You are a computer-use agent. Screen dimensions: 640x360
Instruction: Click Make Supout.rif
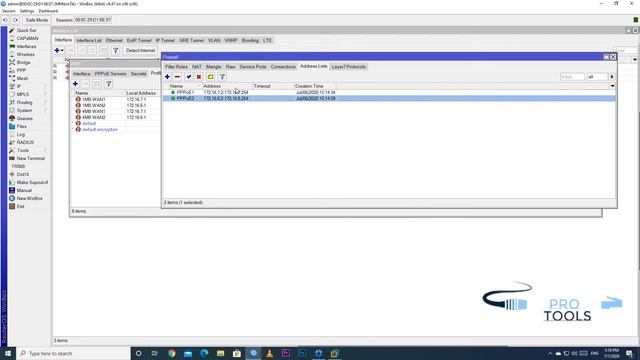coord(32,182)
